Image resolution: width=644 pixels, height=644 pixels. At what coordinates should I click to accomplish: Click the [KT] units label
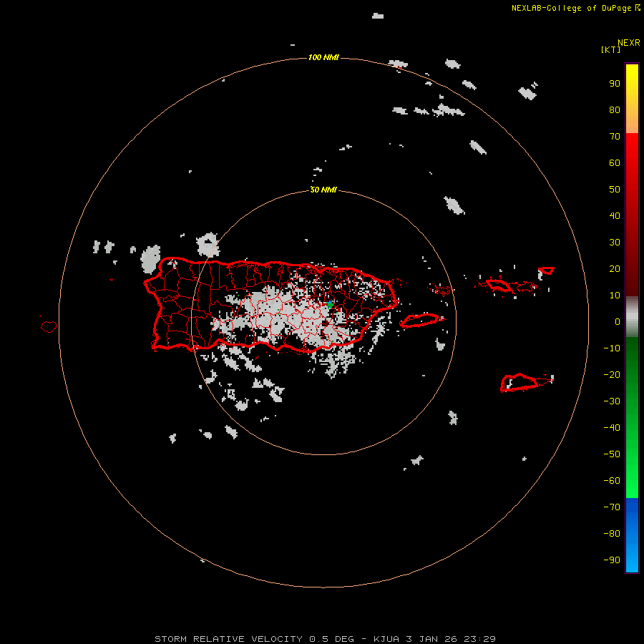point(610,49)
